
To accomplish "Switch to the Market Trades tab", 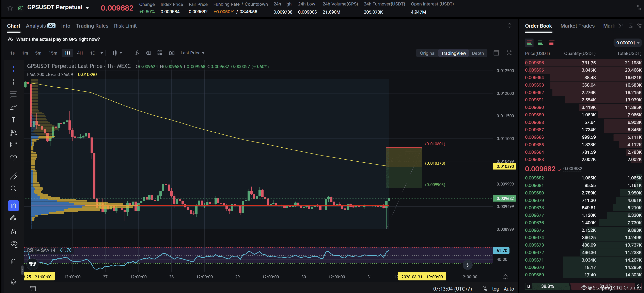I will coord(577,26).
